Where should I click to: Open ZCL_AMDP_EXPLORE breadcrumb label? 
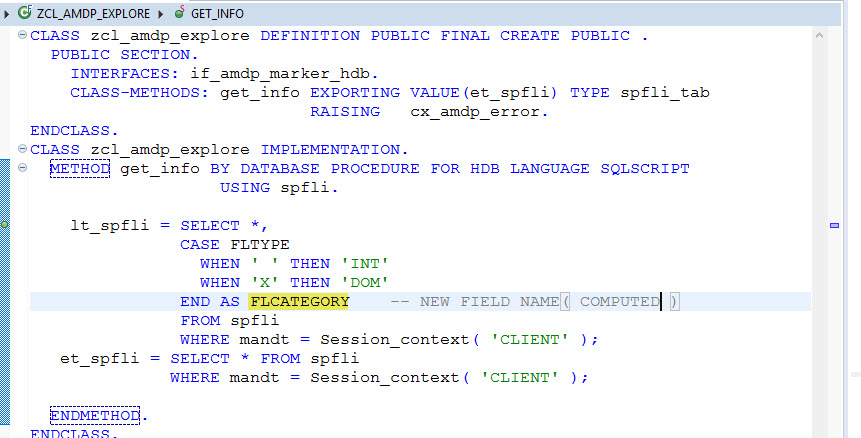click(x=93, y=13)
